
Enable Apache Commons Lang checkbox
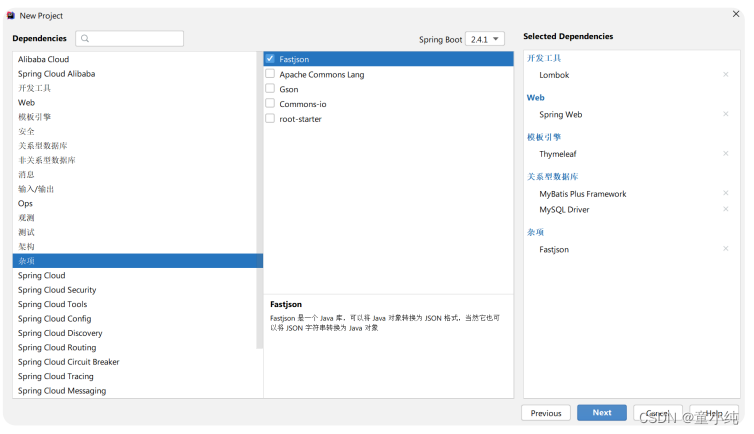click(270, 74)
